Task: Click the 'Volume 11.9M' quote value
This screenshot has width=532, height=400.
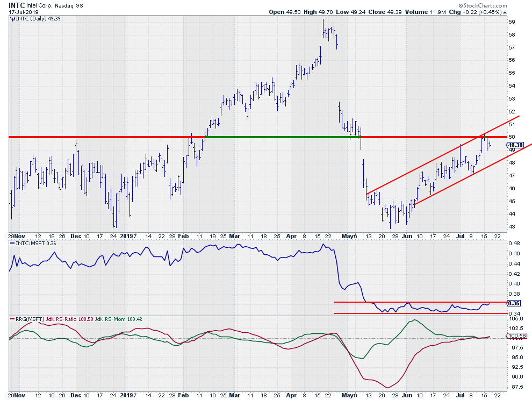Action: pos(425,12)
